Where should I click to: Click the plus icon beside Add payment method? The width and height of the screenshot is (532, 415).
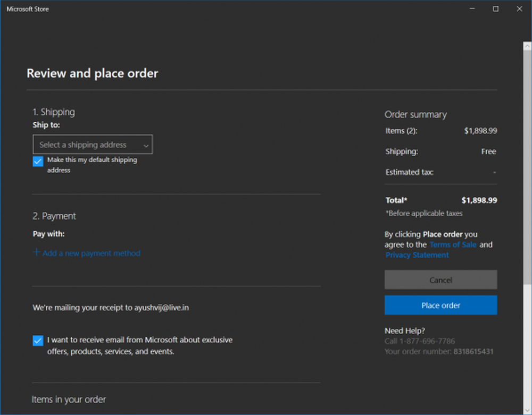pos(36,252)
